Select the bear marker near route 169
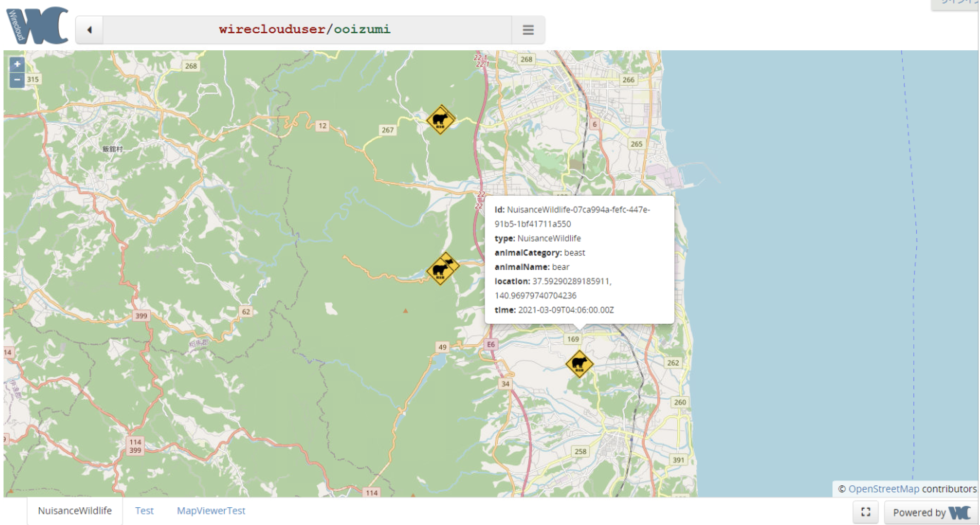This screenshot has width=980, height=525. [x=580, y=364]
